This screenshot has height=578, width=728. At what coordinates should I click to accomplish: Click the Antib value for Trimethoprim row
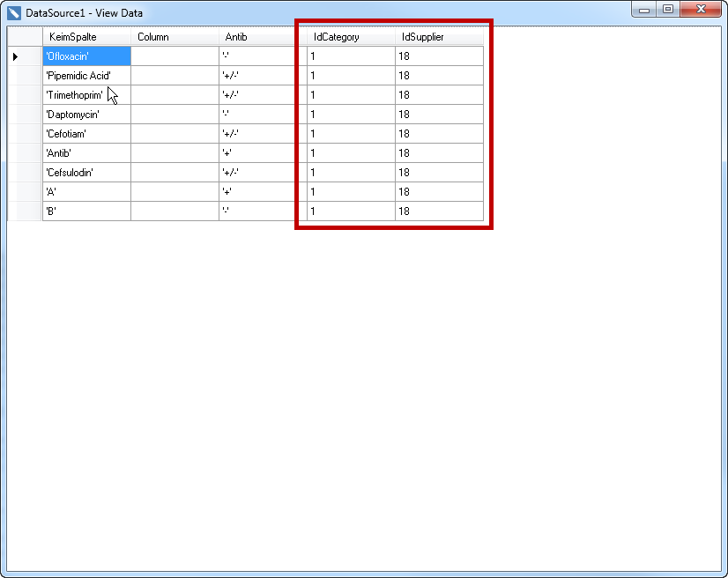[264, 95]
